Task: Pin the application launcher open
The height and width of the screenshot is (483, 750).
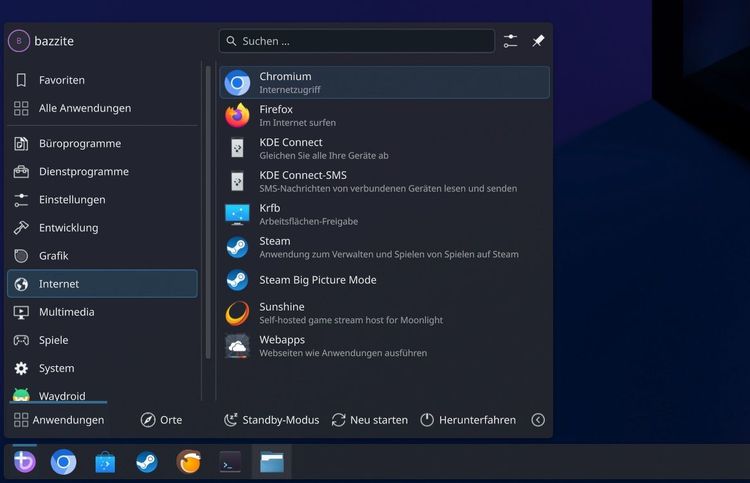Action: [538, 41]
